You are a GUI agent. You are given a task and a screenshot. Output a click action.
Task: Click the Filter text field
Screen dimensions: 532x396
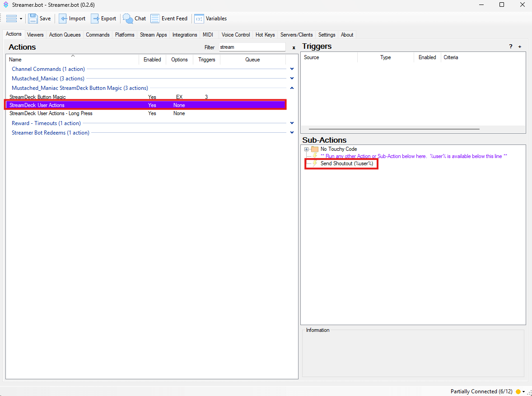252,47
